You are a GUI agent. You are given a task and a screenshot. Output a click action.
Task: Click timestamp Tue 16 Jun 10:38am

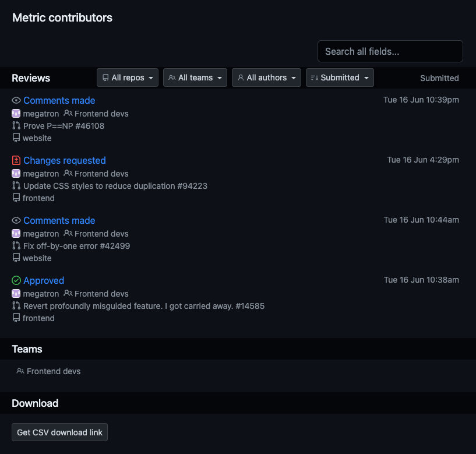coord(421,280)
